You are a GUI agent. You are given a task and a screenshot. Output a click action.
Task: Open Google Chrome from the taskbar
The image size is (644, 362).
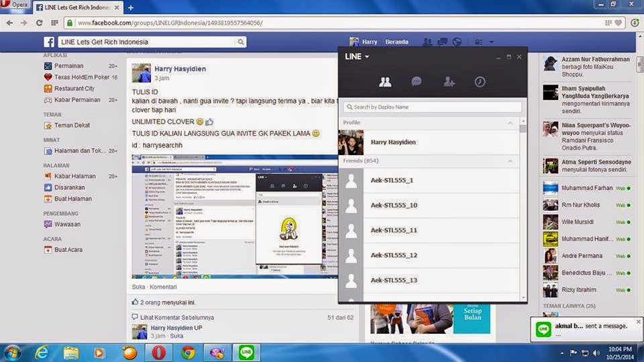(x=188, y=353)
